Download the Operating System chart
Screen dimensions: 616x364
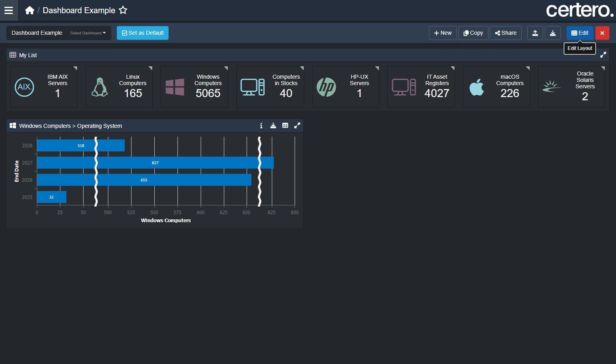tap(273, 126)
